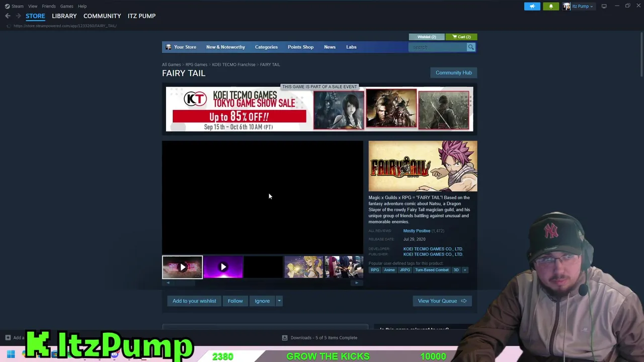Click the thumbnail strip left arrow
The image size is (644, 362).
point(168,283)
